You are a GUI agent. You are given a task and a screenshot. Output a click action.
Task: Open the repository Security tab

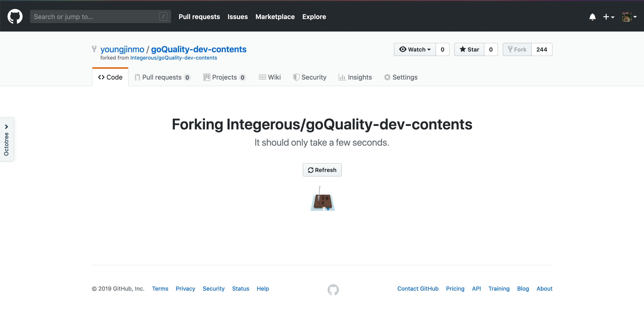(310, 77)
